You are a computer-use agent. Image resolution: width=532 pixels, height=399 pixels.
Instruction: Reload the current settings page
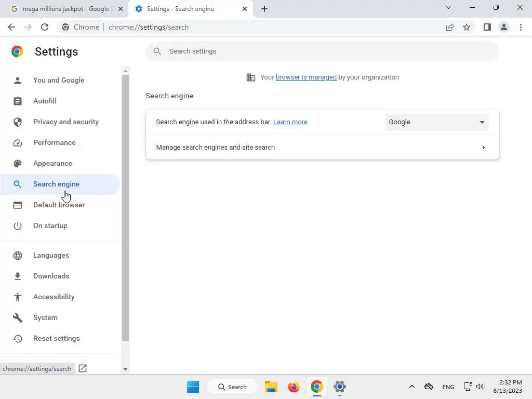pyautogui.click(x=45, y=27)
